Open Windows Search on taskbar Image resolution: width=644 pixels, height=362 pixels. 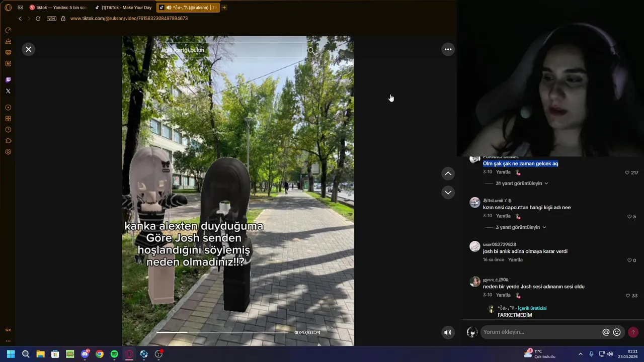[x=26, y=354]
